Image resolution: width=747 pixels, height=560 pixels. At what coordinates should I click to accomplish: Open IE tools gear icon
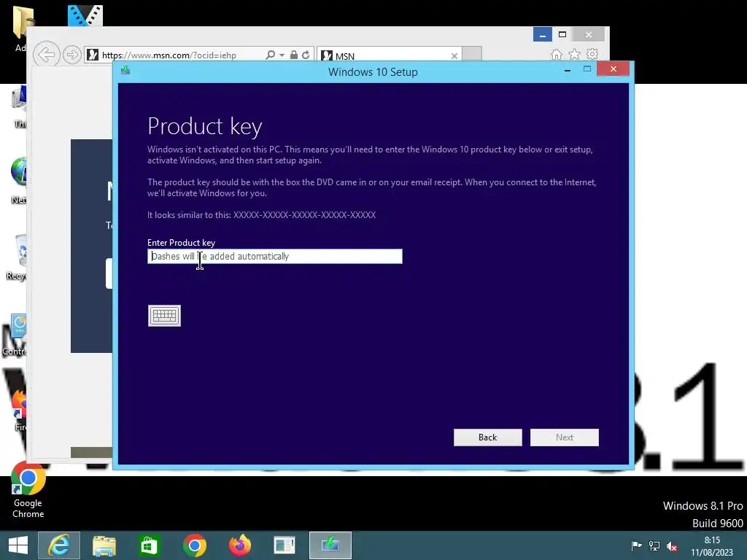(x=592, y=54)
